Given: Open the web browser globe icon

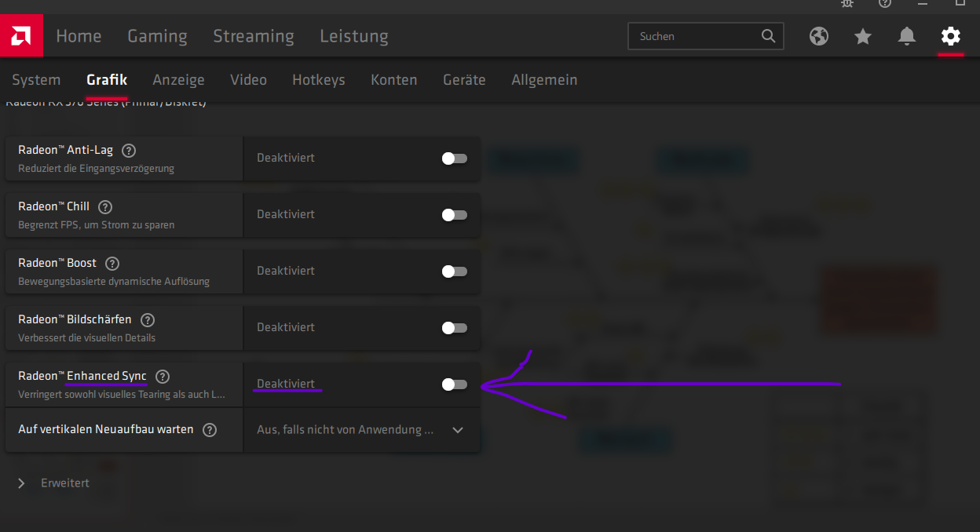Looking at the screenshot, I should click(x=819, y=36).
